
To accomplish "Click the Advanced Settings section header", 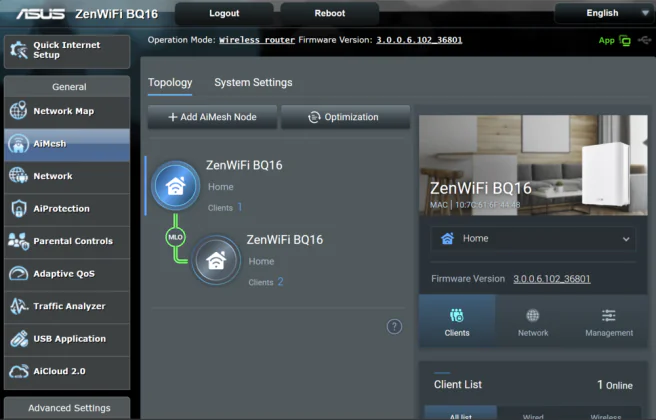I will 67,408.
